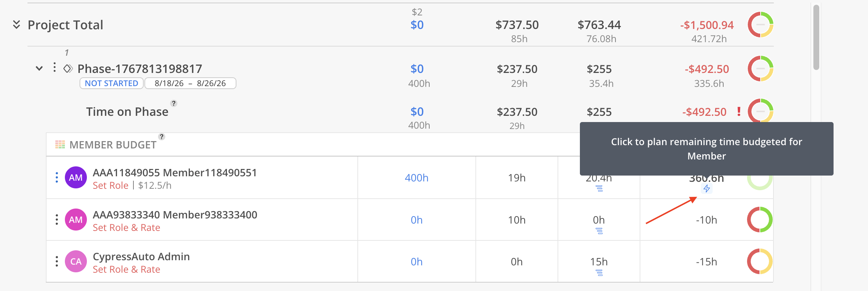Click Set Role link for AAA11849055 member

pos(110,185)
